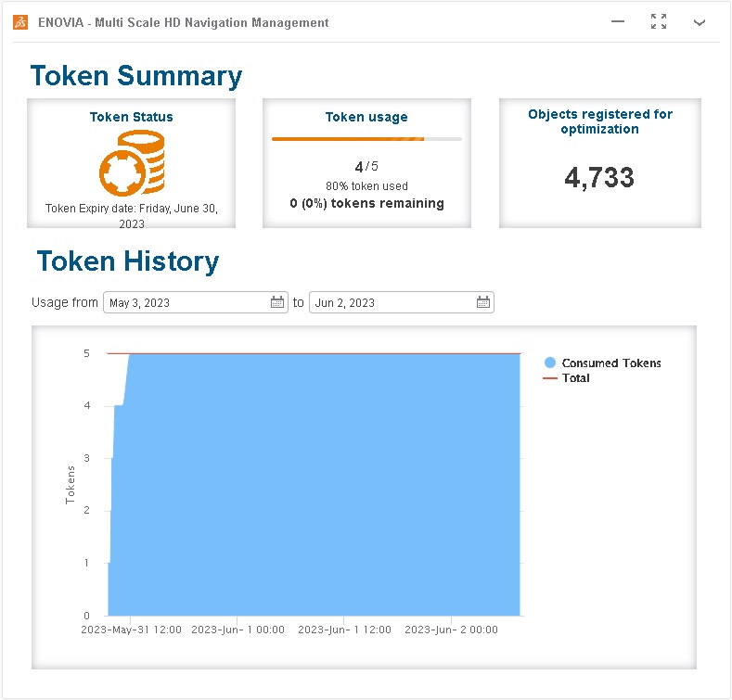
Task: Select the 4,733 registered objects count
Action: [599, 178]
